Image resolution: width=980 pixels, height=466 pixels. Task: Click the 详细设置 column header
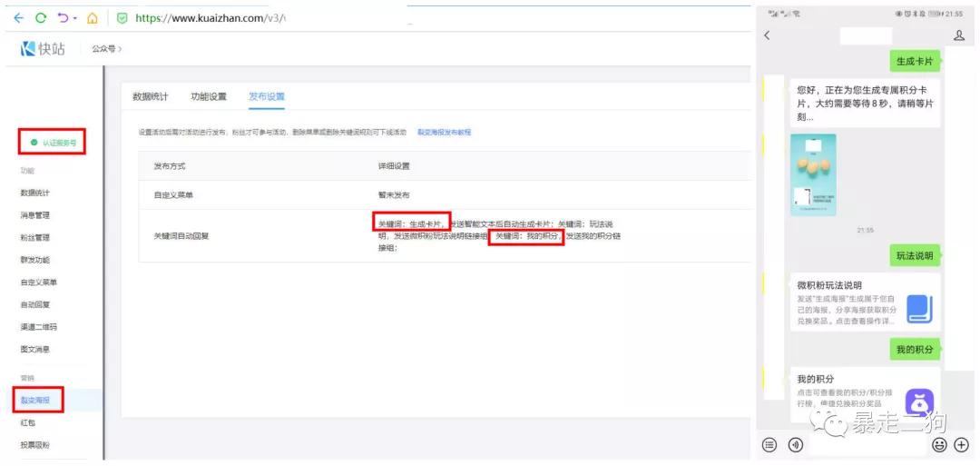pyautogui.click(x=394, y=166)
